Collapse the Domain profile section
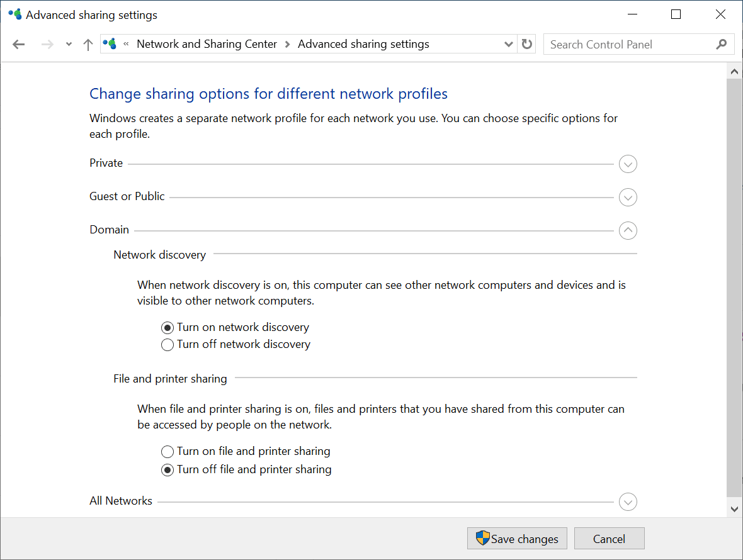This screenshot has width=743, height=560. pos(628,230)
